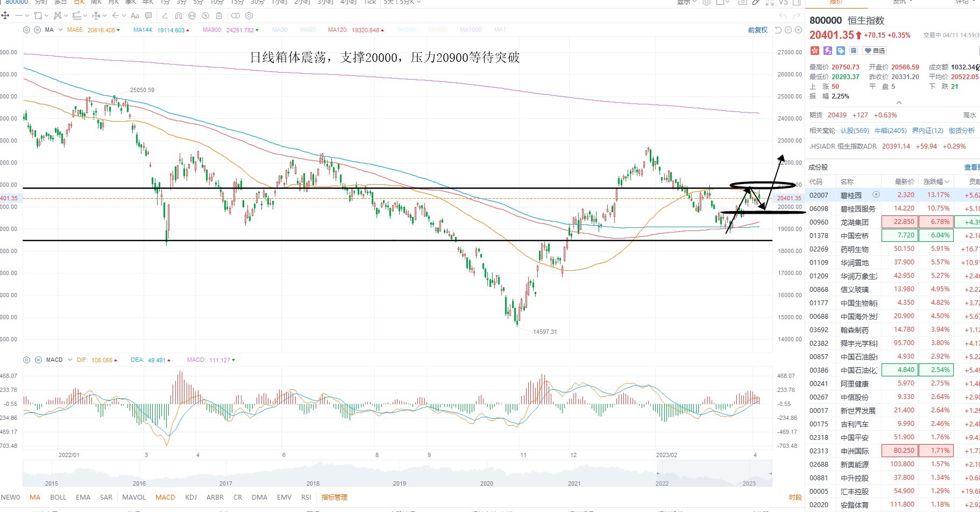The image size is (980, 512).
Task: Click the undo arrow above chart
Action: pos(783,15)
